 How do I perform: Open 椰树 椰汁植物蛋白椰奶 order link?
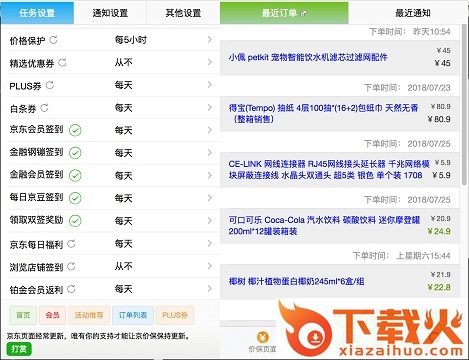pos(296,281)
